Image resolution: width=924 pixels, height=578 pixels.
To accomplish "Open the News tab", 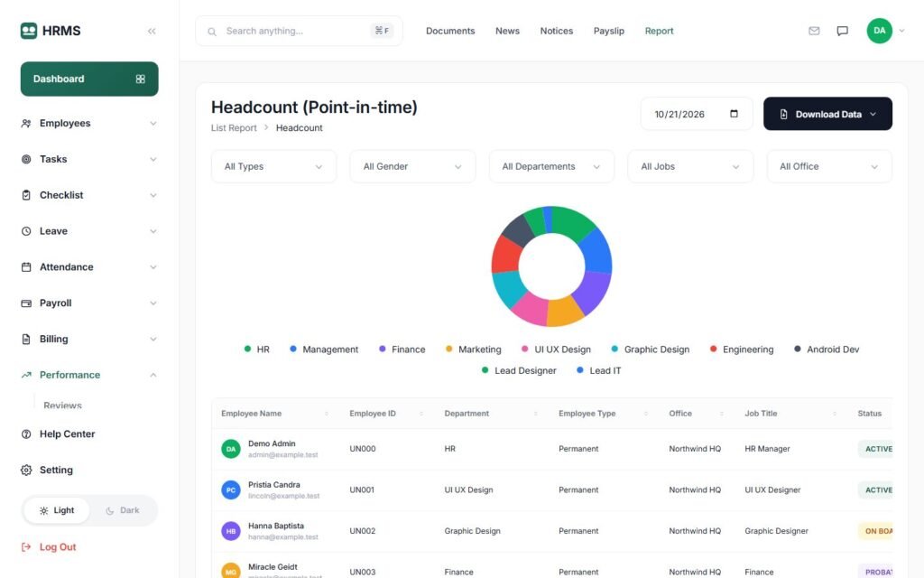I will click(507, 31).
